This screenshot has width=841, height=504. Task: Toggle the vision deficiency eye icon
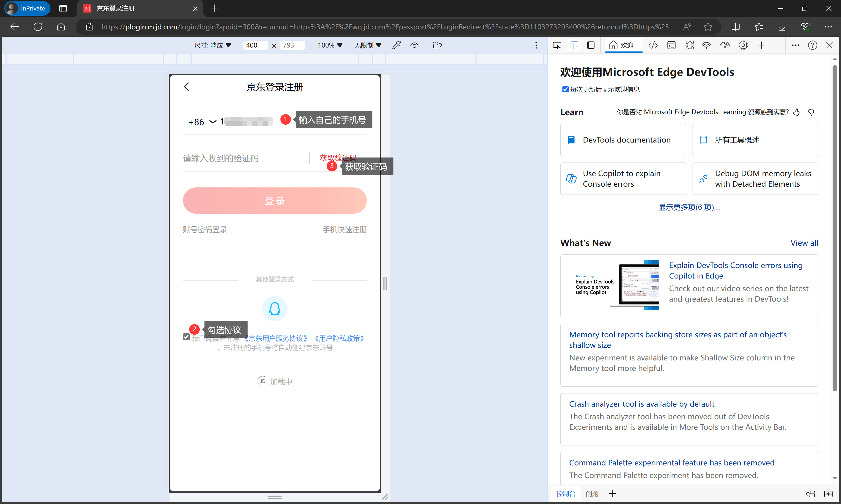pos(414,45)
